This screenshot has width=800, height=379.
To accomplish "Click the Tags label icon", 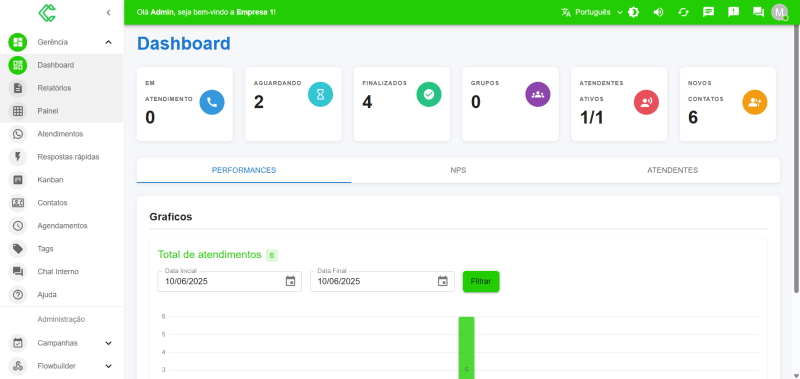I will pyautogui.click(x=18, y=248).
